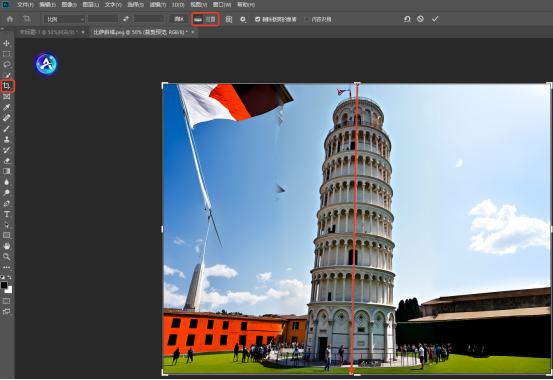
Task: Open the 选择 menu
Action: 135,5
